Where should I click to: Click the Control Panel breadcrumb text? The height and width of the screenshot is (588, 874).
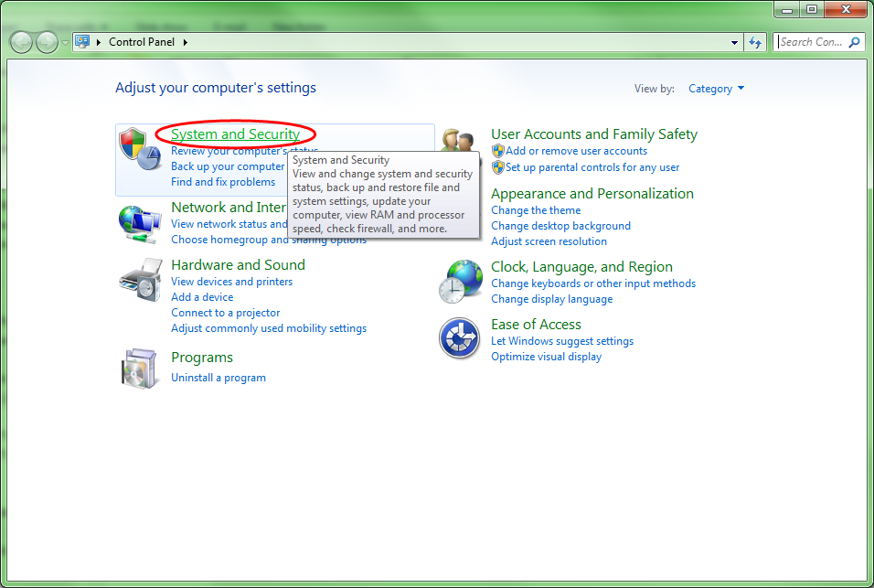[x=142, y=42]
